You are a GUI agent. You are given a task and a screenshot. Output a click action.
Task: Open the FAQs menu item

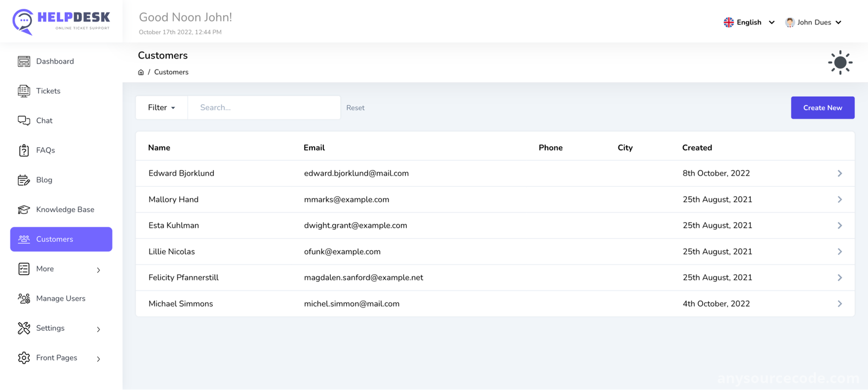[61, 150]
